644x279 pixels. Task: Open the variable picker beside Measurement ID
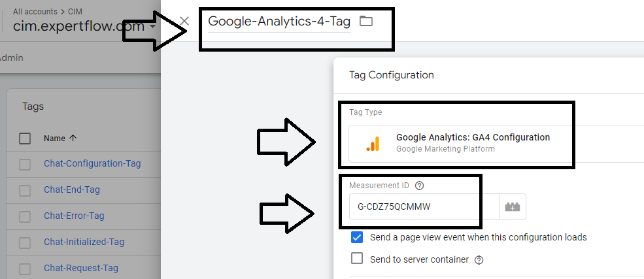pos(512,207)
